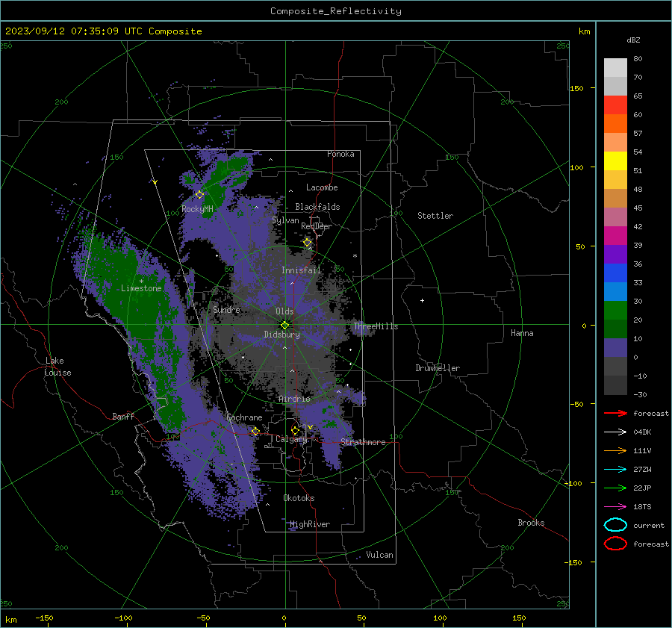Select the Drumheller town label
This screenshot has width=672, height=628.
tap(438, 368)
